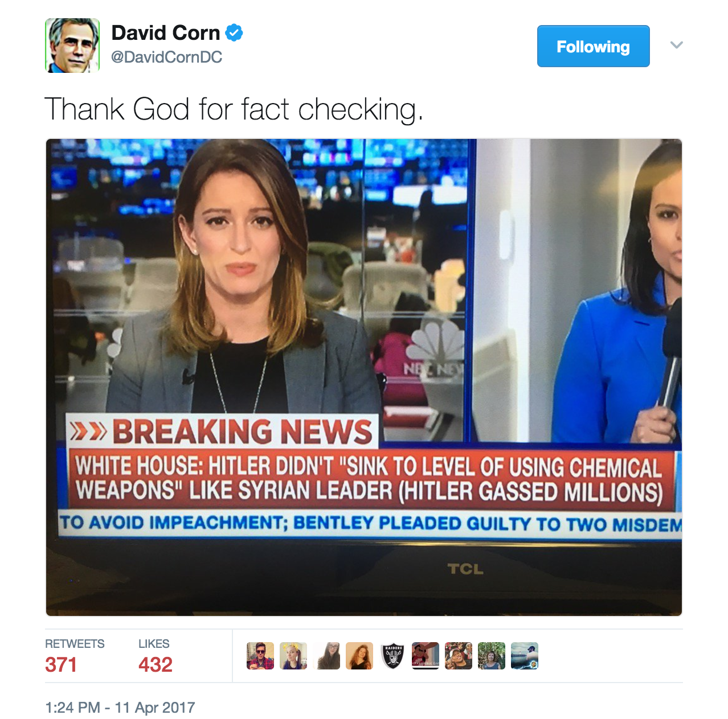Click the @DavidCornDC handle
The width and height of the screenshot is (728, 719).
(167, 57)
